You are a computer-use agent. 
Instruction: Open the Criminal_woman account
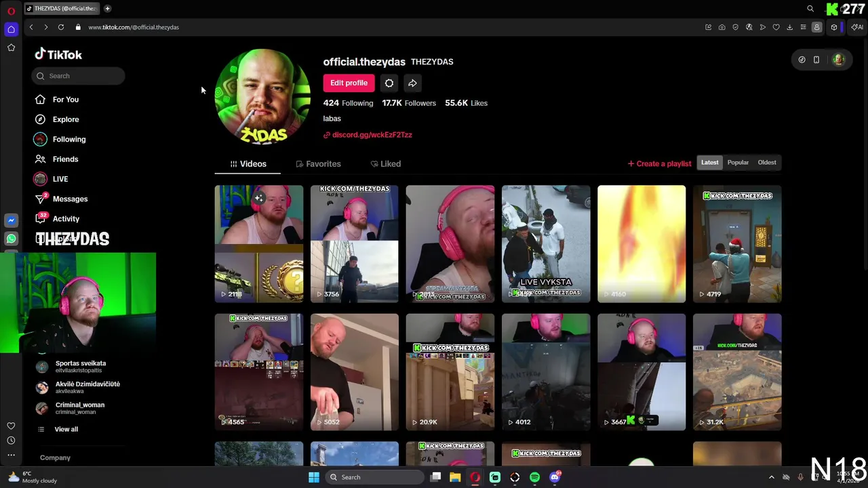(x=80, y=408)
